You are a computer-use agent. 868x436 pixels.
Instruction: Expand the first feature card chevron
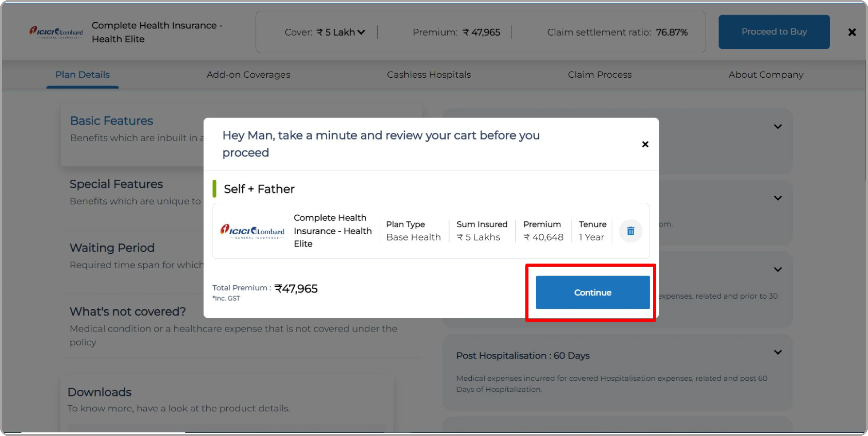pos(778,127)
